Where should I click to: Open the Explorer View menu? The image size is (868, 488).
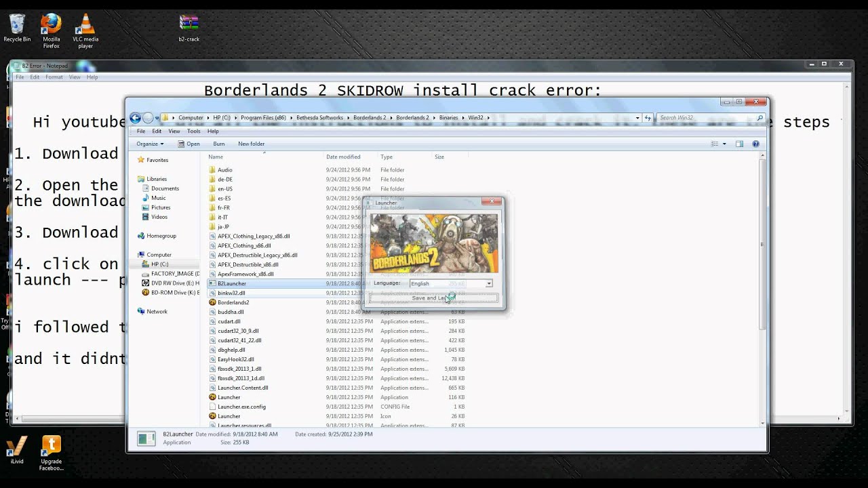(x=174, y=131)
